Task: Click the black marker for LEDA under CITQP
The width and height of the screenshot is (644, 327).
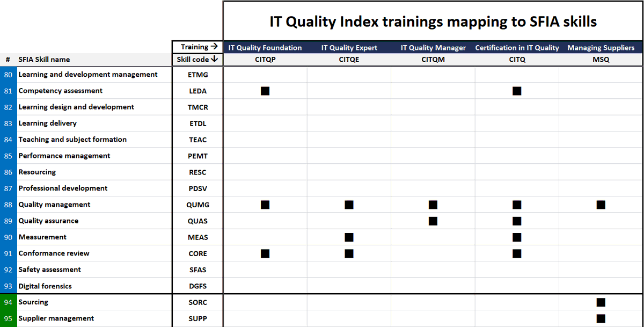Action: tap(265, 91)
